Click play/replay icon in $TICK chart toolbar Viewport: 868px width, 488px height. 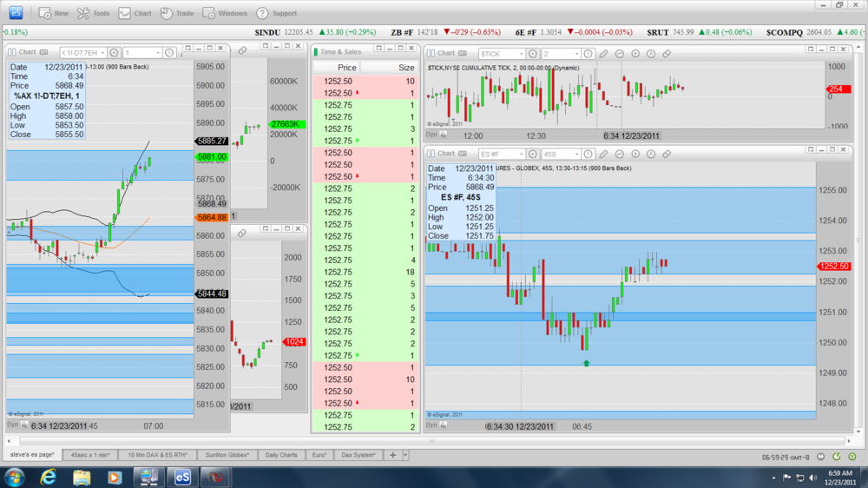pos(635,54)
